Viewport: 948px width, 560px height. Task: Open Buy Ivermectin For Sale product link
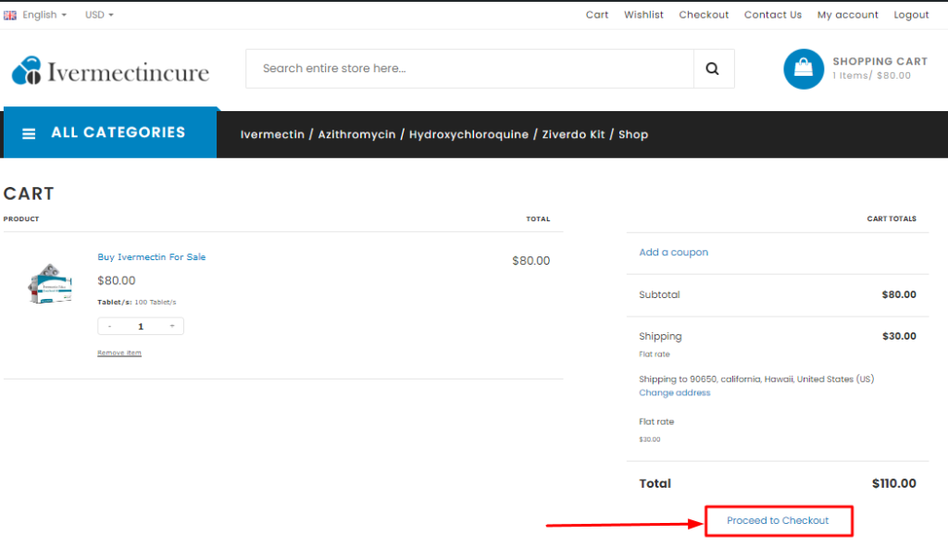[x=152, y=257]
